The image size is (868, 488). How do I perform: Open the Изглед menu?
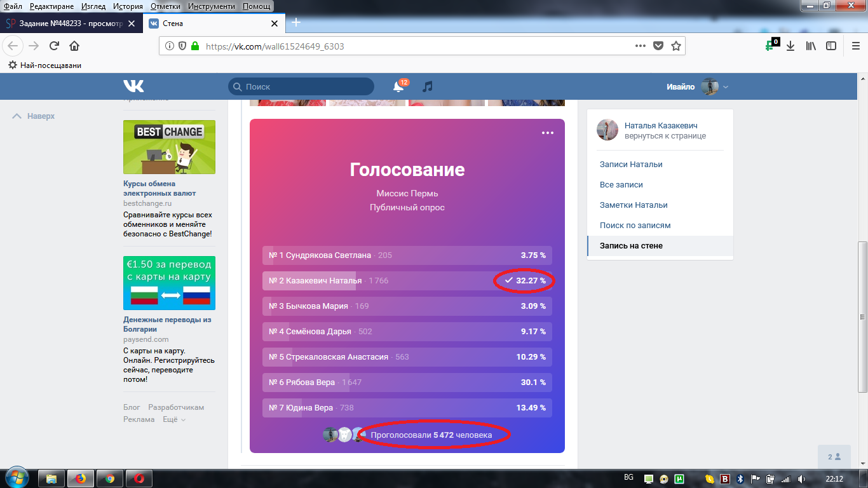pos(93,6)
